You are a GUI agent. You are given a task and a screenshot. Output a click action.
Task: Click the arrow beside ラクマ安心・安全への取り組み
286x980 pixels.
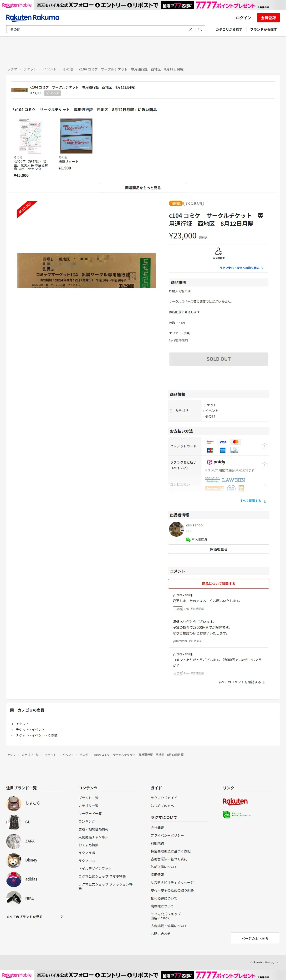262,268
